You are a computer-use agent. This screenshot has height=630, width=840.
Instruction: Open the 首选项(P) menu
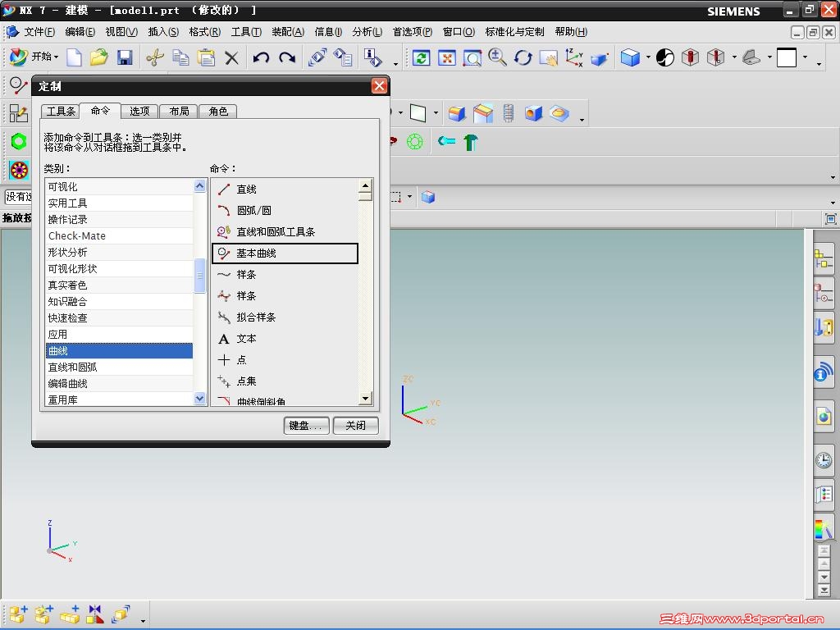[412, 32]
